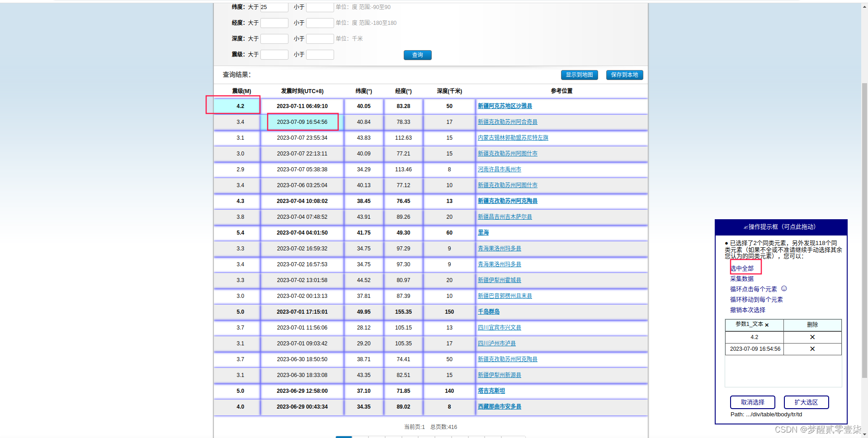Image resolution: width=868 pixels, height=438 pixels.
Task: Open the 河南许昌市禹州市 link
Action: pos(499,170)
